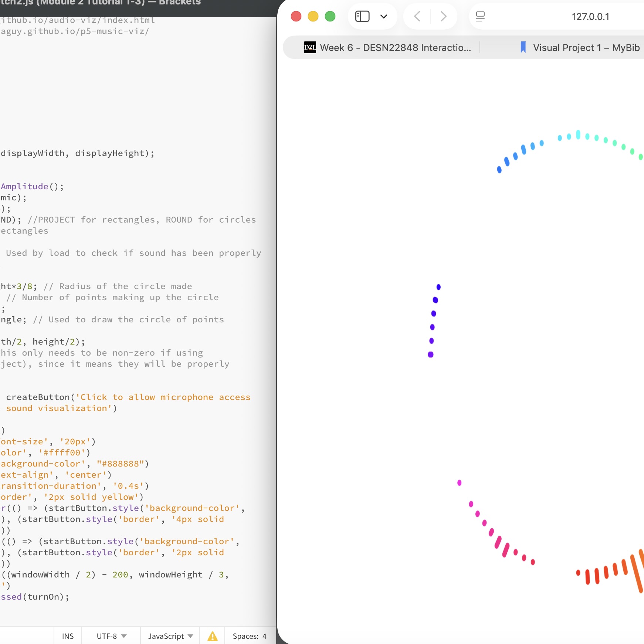
Task: Click the 127.0.0.1 address bar
Action: 590,16
